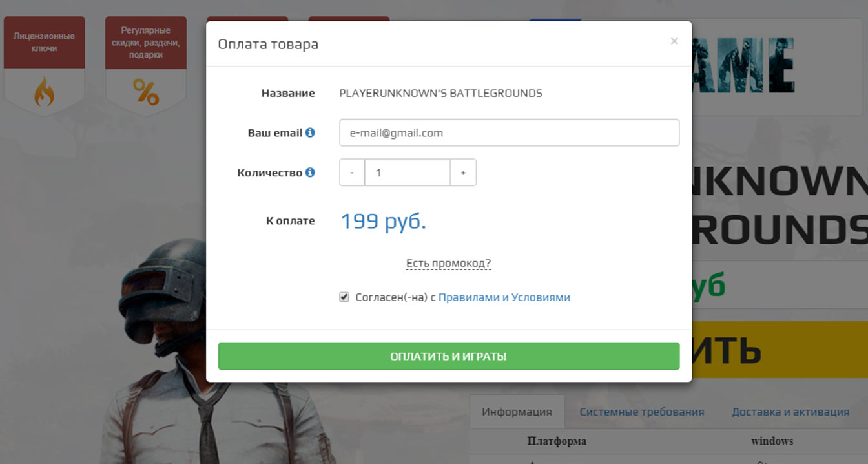Click the email info icon

tap(310, 132)
